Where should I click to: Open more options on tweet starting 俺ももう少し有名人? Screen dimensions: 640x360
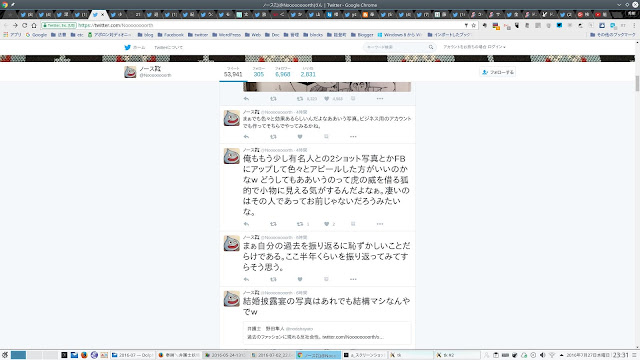380,224
